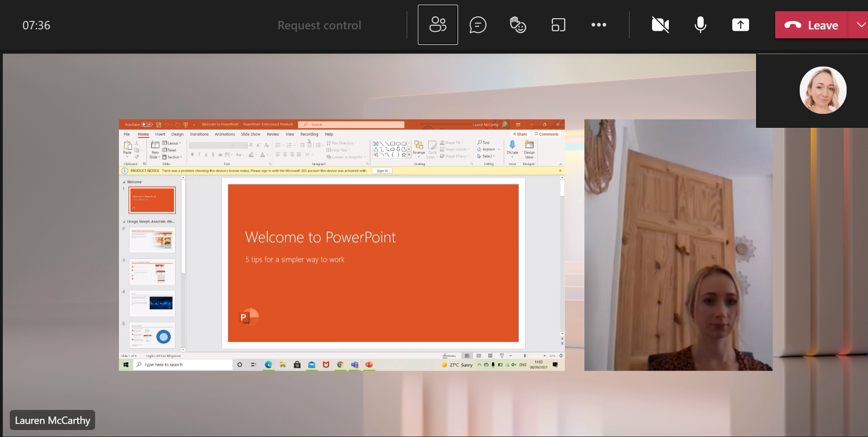Toggle Bold formatting
This screenshot has height=437, width=868.
[x=192, y=154]
